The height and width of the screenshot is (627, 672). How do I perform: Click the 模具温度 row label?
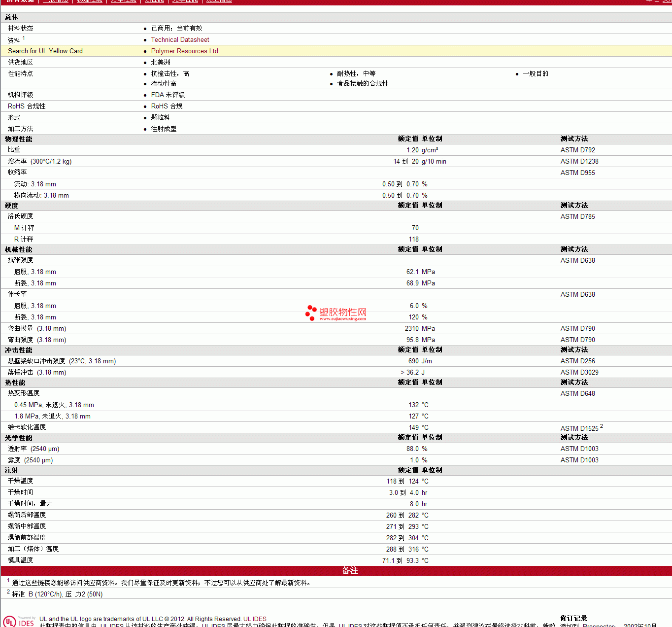click(21, 560)
